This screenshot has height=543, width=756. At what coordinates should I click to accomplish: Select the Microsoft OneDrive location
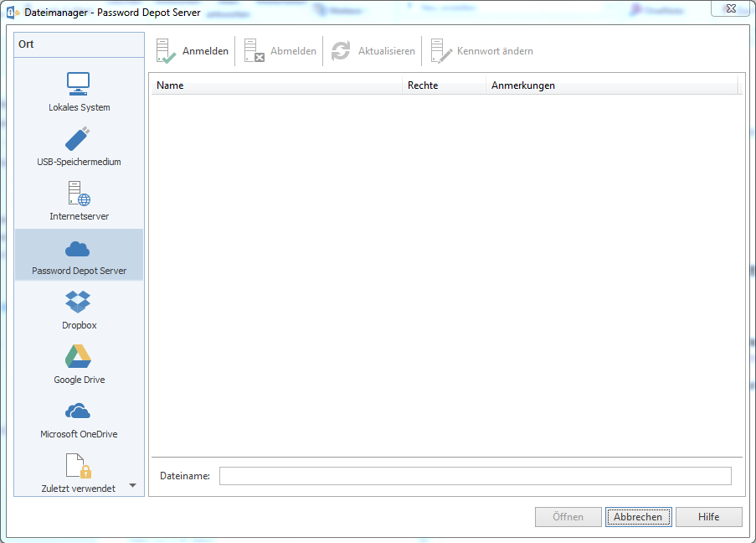point(79,419)
